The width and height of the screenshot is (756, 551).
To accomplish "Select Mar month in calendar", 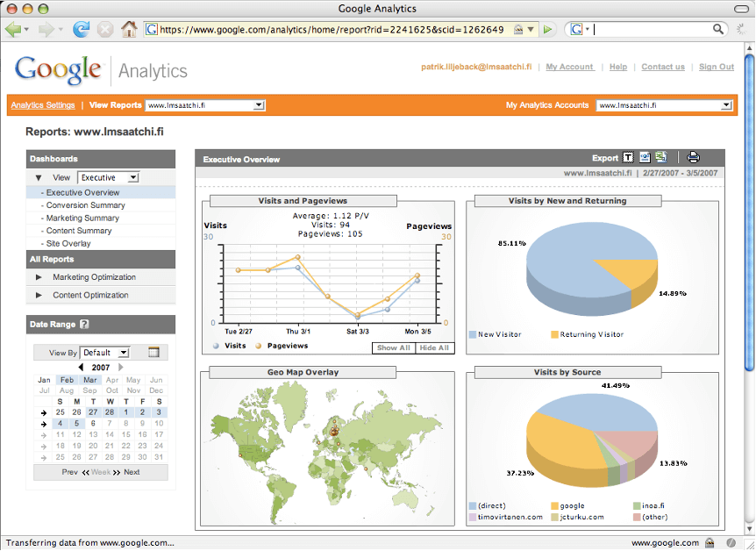I will point(90,380).
